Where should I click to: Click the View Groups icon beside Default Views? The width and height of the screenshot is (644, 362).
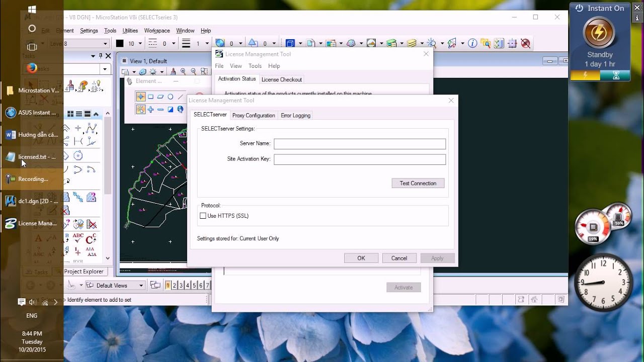tap(155, 285)
